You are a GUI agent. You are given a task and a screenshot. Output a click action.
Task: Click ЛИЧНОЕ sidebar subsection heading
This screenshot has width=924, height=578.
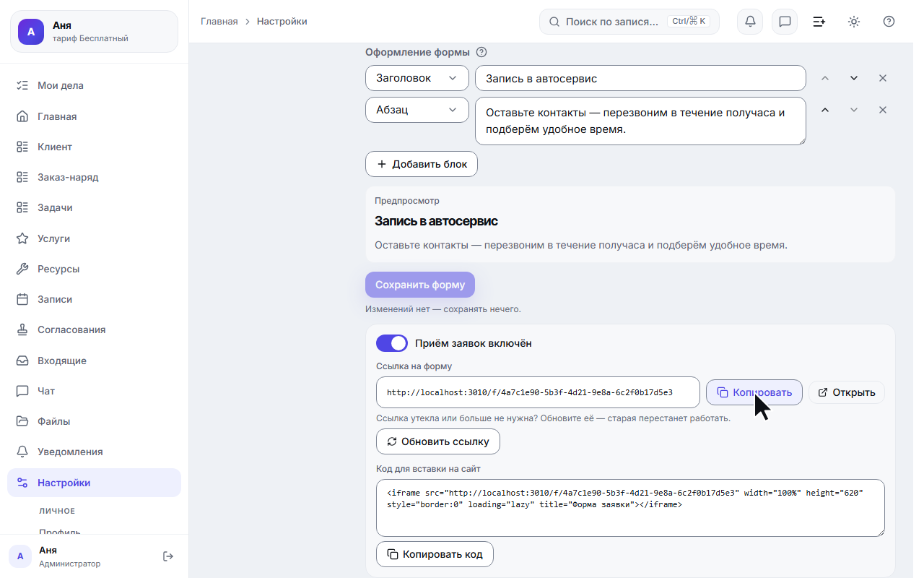click(x=57, y=511)
